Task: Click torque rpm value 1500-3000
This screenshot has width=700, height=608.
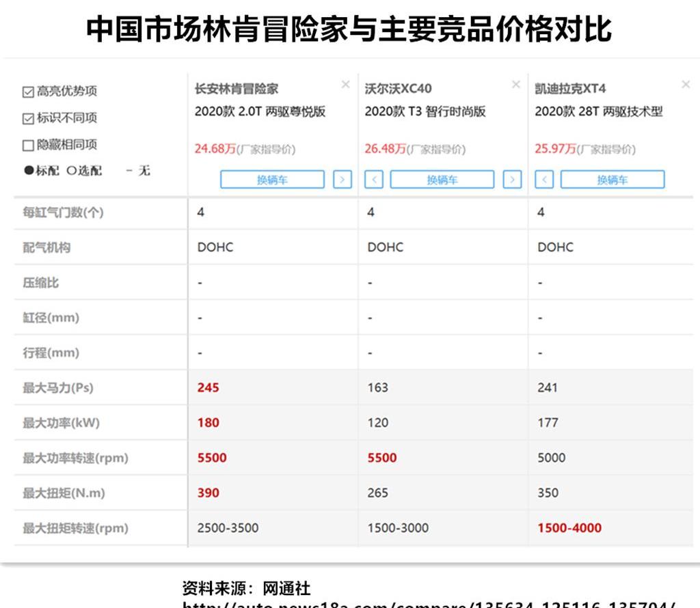Action: (x=398, y=528)
